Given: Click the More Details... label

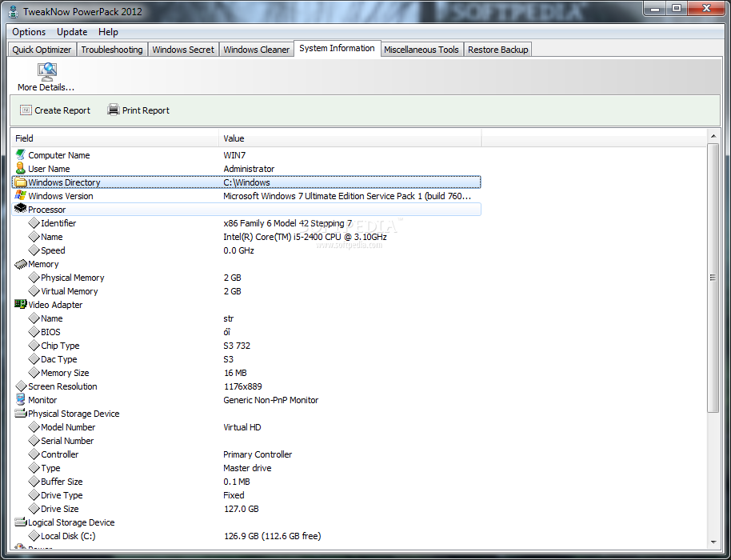Looking at the screenshot, I should click(x=46, y=87).
